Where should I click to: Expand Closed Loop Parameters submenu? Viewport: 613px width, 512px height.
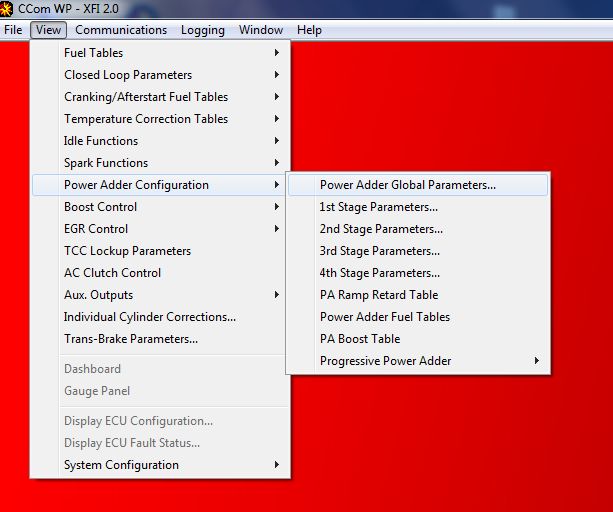[160, 75]
